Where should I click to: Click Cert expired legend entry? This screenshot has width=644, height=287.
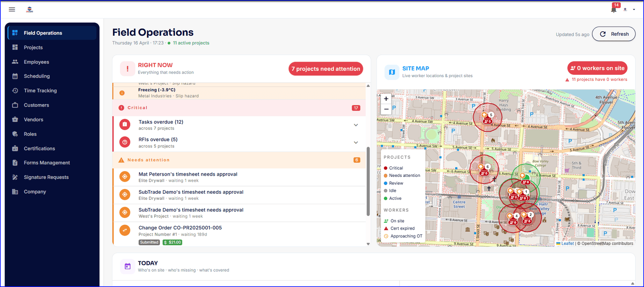pyautogui.click(x=399, y=228)
